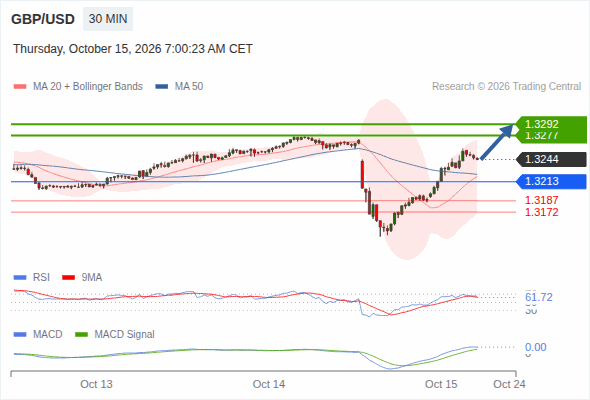
Task: Click the MA 20 + Bollinger Bands legend label
Action: pos(88,87)
